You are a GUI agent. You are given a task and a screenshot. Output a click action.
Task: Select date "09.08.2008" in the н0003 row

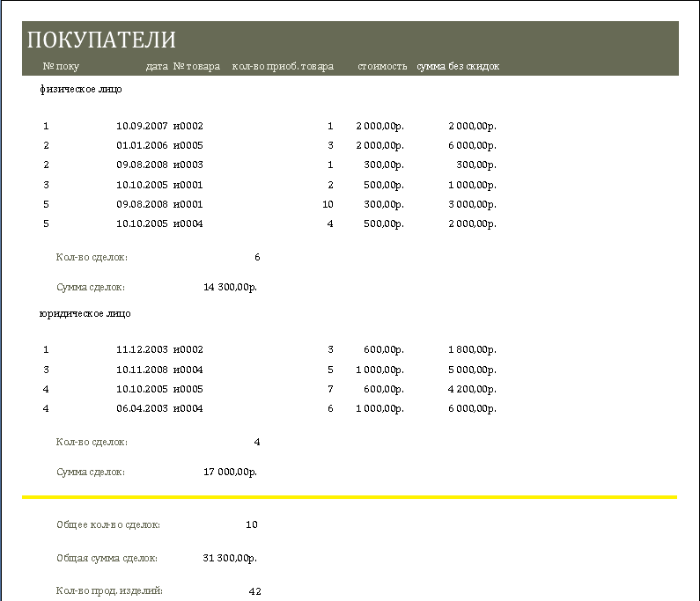[142, 165]
